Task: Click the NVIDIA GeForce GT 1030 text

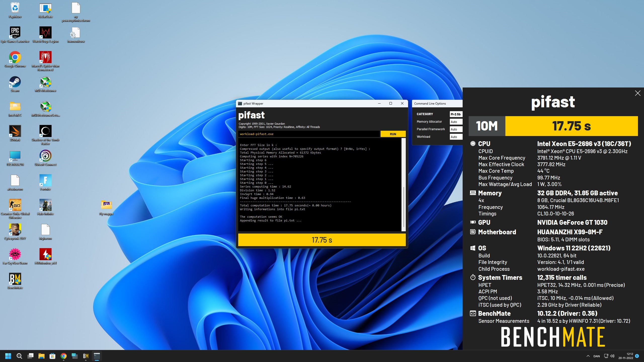Action: pos(572,222)
